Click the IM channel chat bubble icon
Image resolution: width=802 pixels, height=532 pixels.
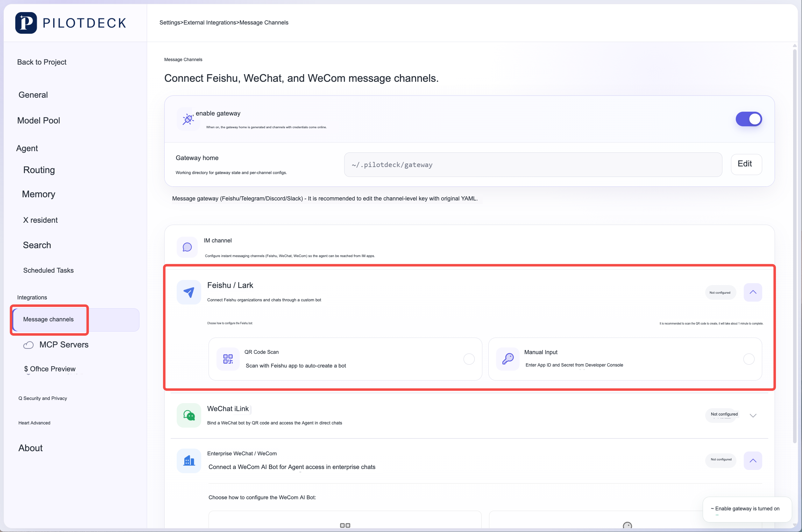click(187, 247)
